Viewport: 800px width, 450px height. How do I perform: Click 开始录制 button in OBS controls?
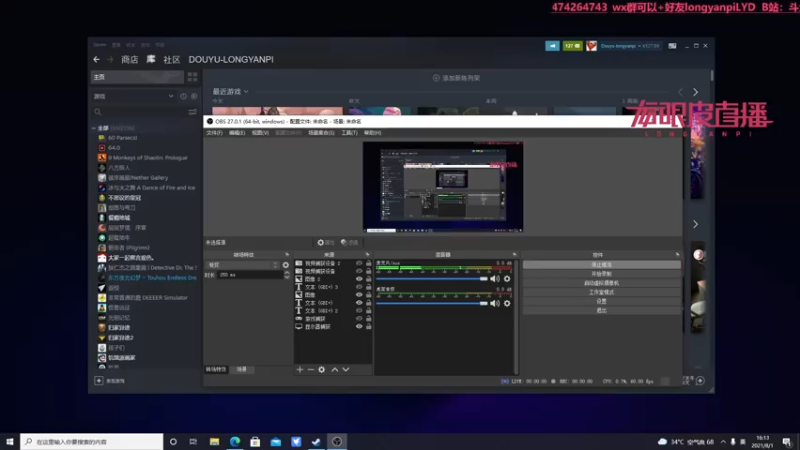point(602,274)
